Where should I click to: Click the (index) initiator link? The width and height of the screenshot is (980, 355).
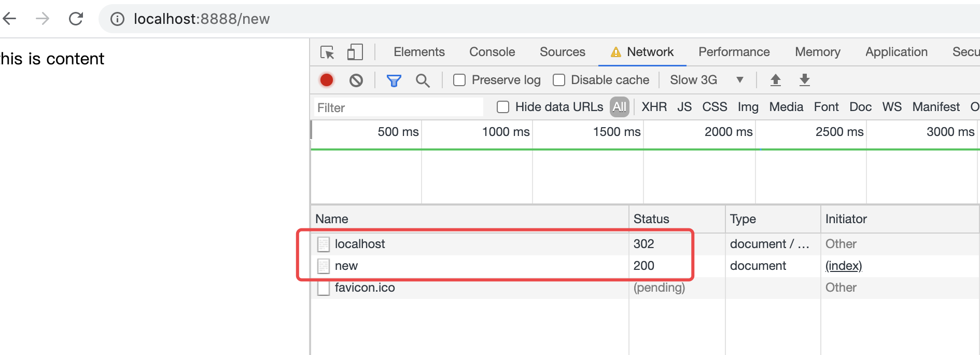844,266
